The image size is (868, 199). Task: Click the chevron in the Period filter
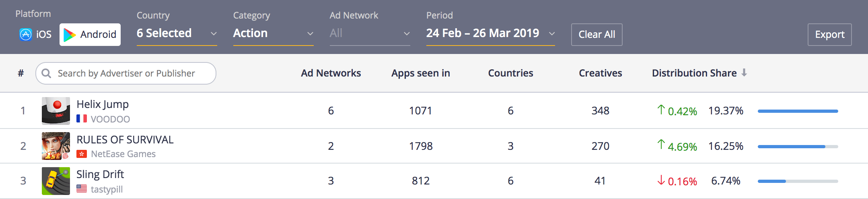(552, 34)
